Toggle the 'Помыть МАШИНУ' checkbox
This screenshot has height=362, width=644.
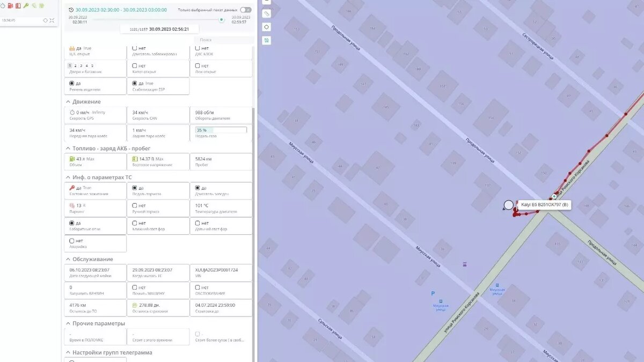[135, 287]
